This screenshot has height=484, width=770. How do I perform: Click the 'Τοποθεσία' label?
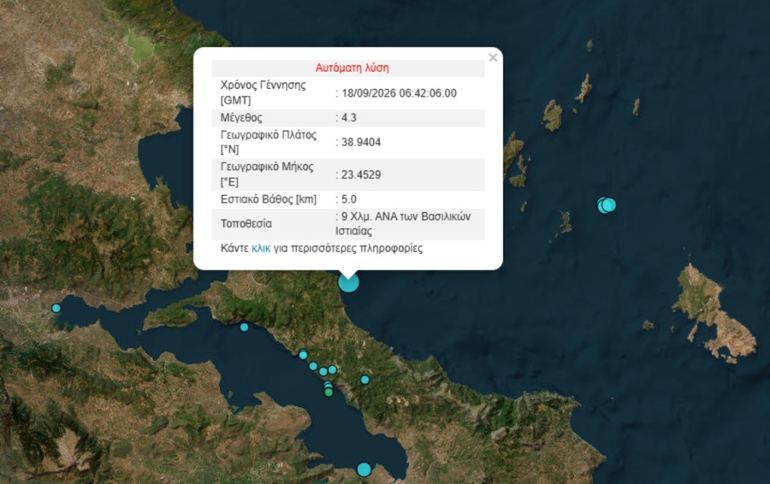tap(246, 224)
